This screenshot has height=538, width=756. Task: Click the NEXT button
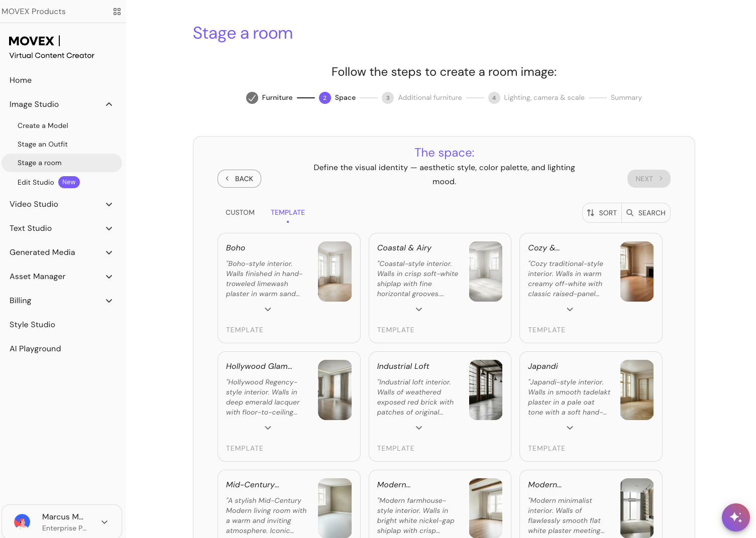click(x=649, y=179)
